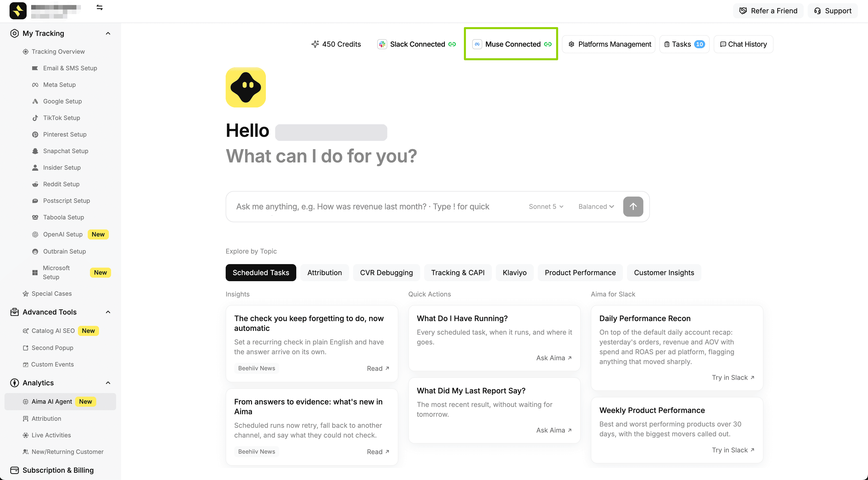Select the Scheduled Tasks topic tab
The image size is (868, 480).
(261, 272)
